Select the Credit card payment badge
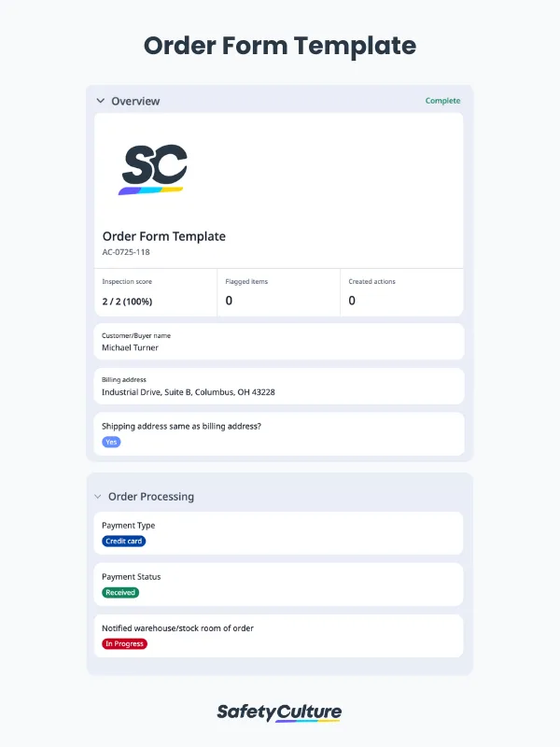 pos(123,542)
